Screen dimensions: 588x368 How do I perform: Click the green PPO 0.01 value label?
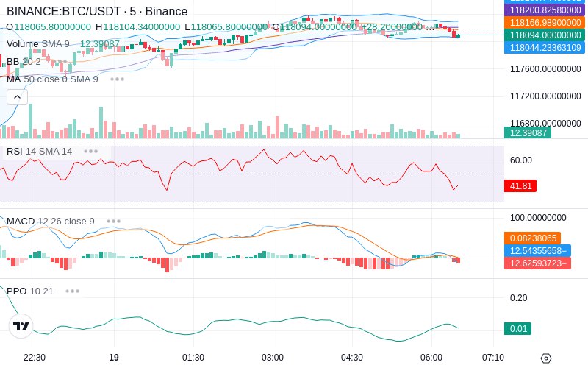(518, 329)
